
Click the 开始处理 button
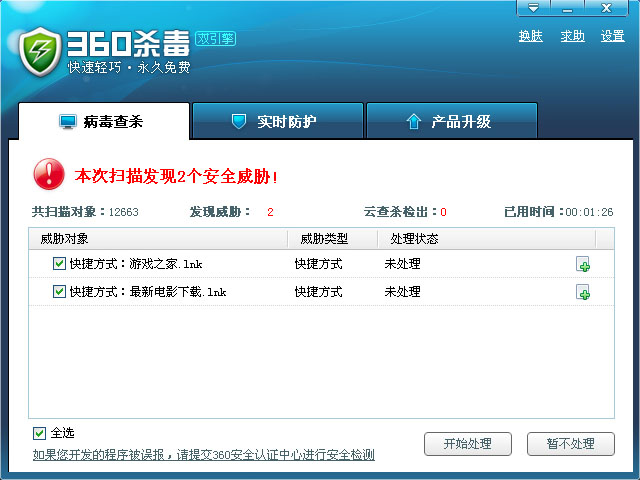pos(468,444)
